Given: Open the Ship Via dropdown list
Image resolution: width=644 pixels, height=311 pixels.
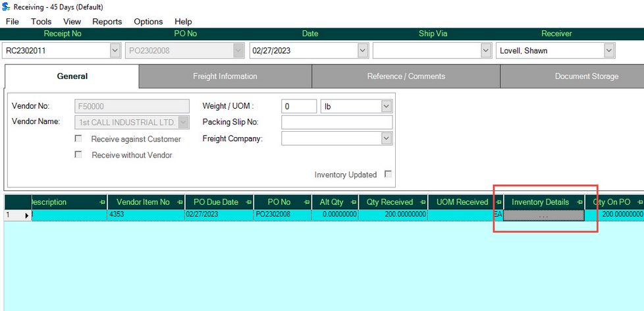Looking at the screenshot, I should click(x=486, y=50).
